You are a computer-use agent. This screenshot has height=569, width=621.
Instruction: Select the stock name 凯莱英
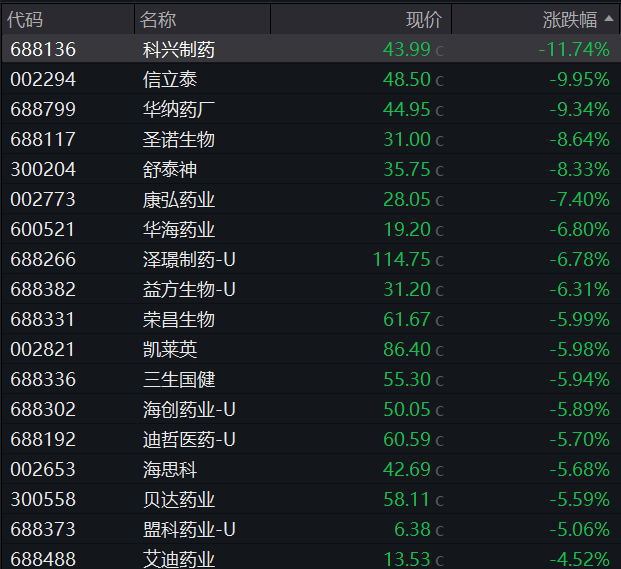170,350
